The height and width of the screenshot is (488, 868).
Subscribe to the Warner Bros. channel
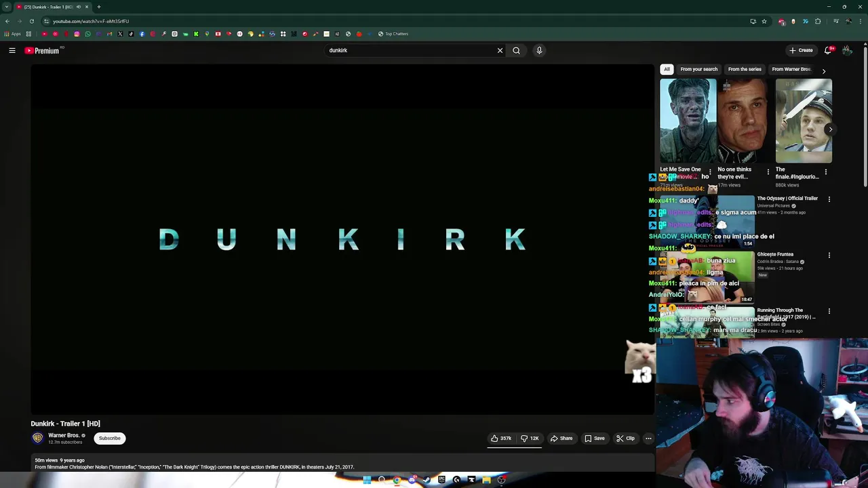[x=109, y=439]
